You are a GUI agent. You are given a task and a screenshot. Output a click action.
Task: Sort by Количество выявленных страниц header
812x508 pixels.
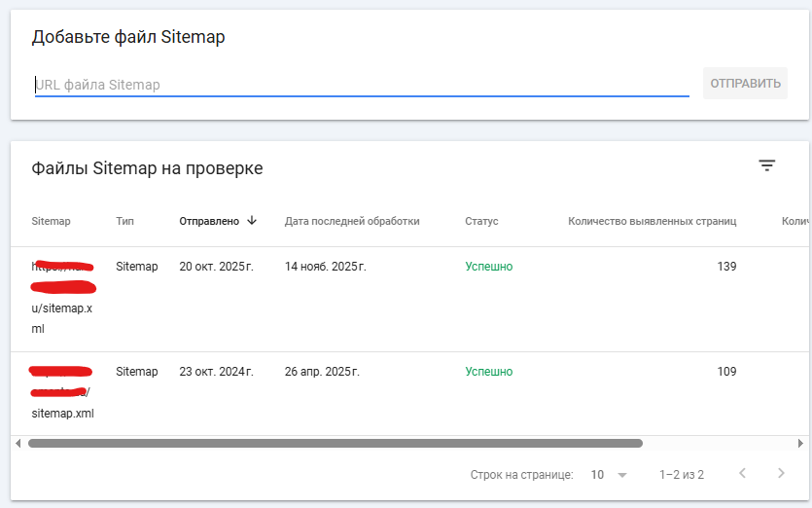[x=652, y=221]
